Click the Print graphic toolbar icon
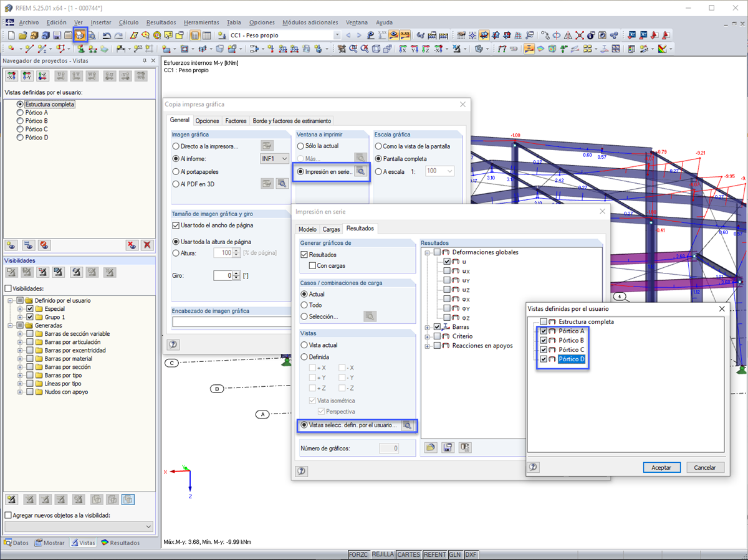 pyautogui.click(x=80, y=36)
